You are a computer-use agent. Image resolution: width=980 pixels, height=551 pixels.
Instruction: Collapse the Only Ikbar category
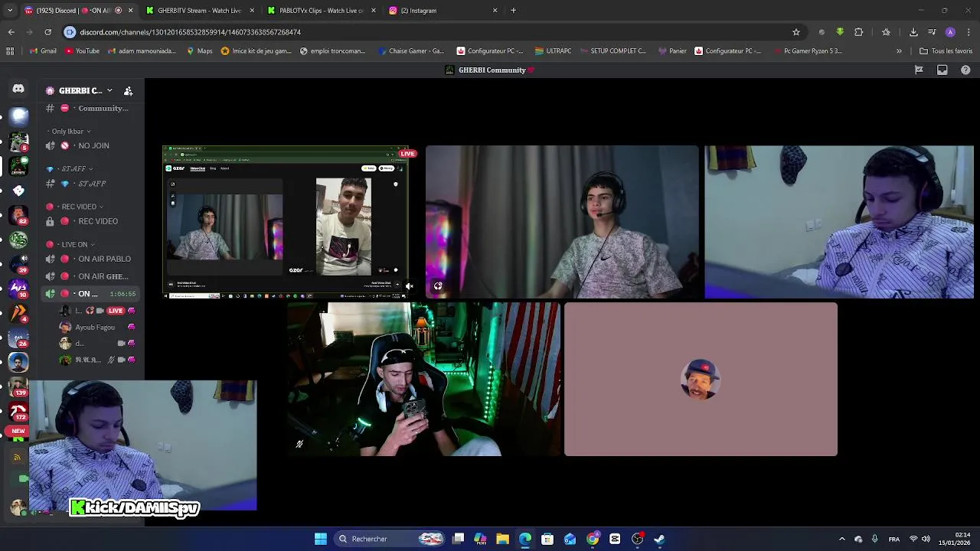coord(70,132)
